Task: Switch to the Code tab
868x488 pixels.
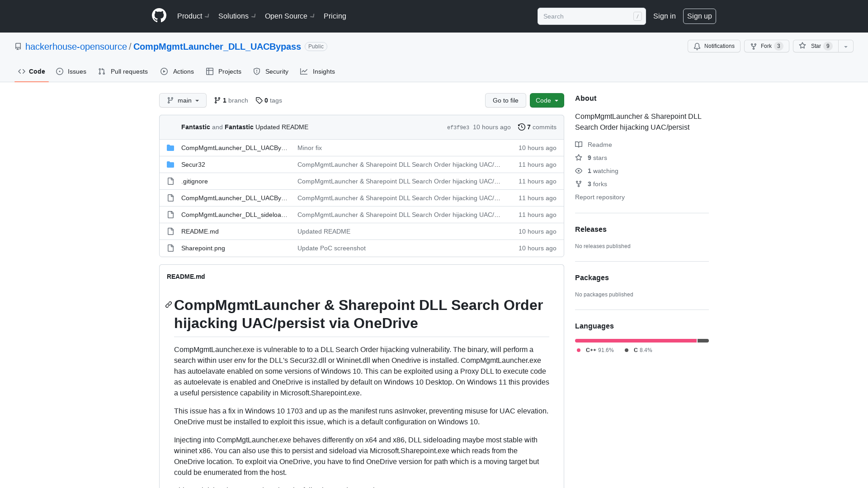Action: point(32,71)
